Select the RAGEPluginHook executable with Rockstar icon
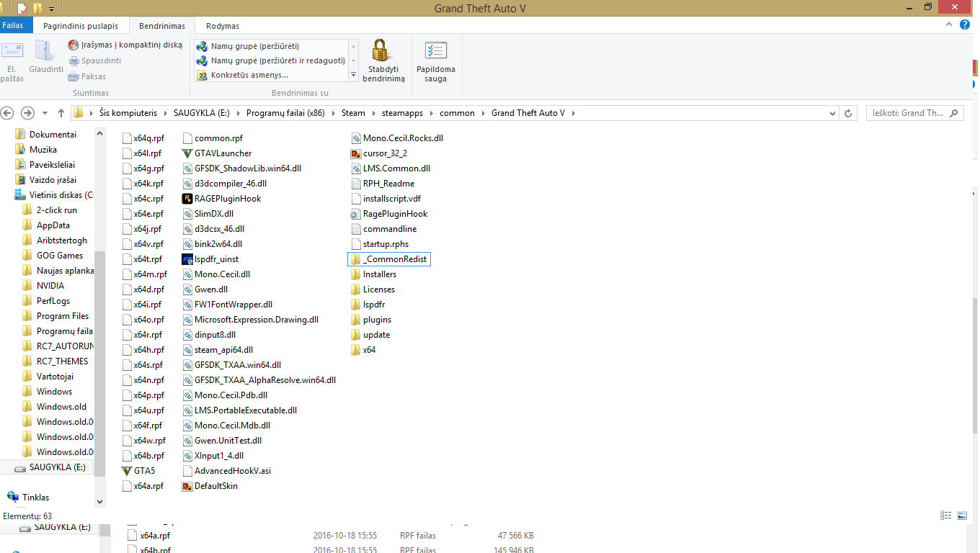Screen dimensions: 980x553 point(222,199)
